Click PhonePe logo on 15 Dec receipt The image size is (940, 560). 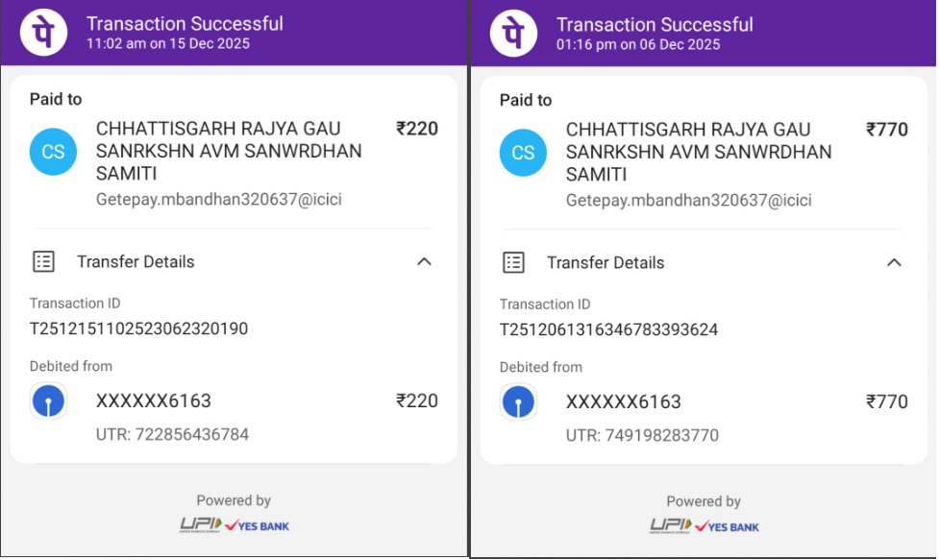tap(43, 32)
